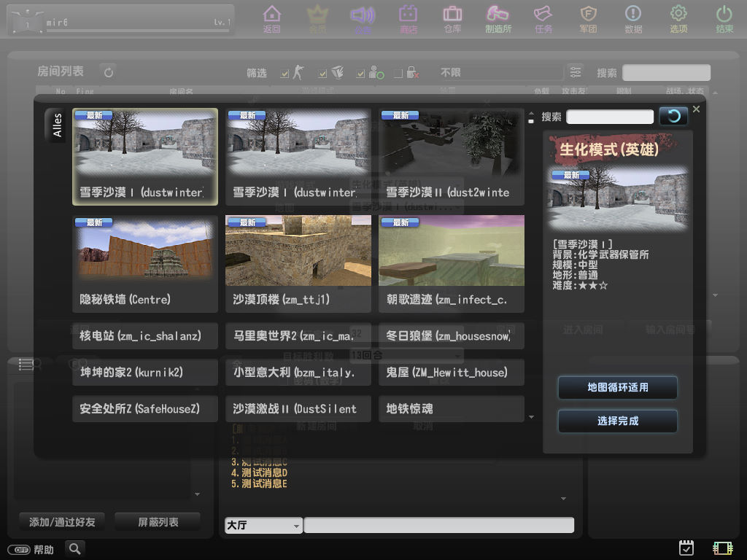The image size is (747, 560).
Task: Select map 地铁惊魂
Action: pos(452,408)
